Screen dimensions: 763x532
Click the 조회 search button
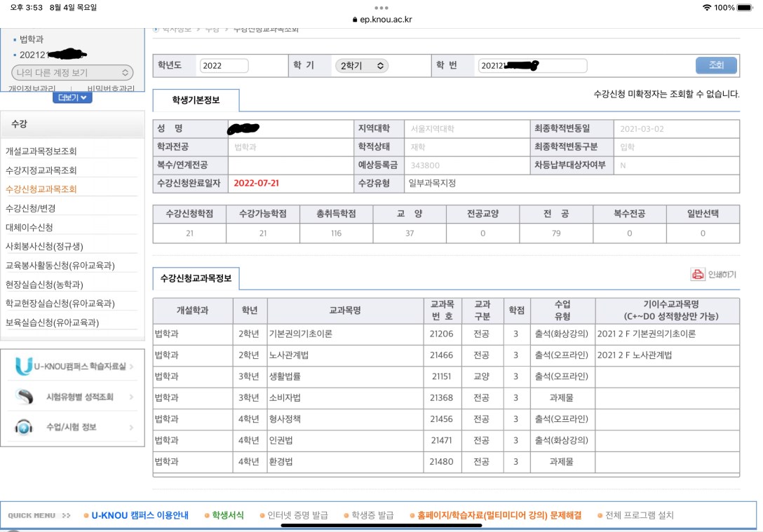[x=716, y=65]
